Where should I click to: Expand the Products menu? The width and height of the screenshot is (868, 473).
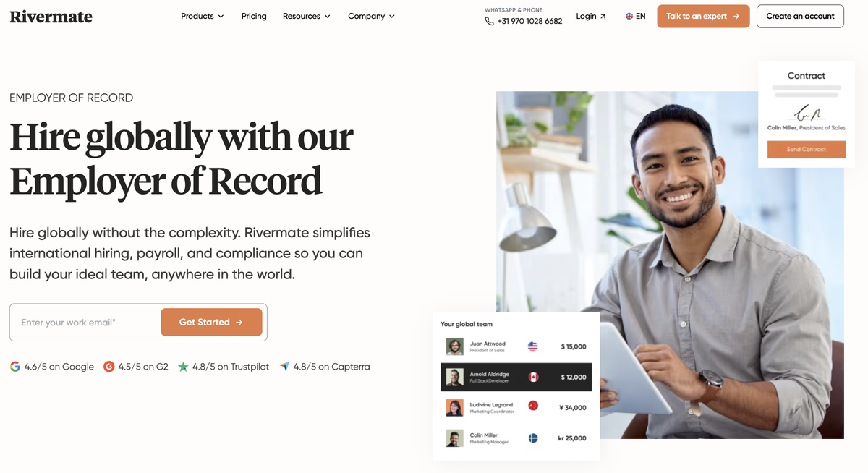(x=203, y=16)
